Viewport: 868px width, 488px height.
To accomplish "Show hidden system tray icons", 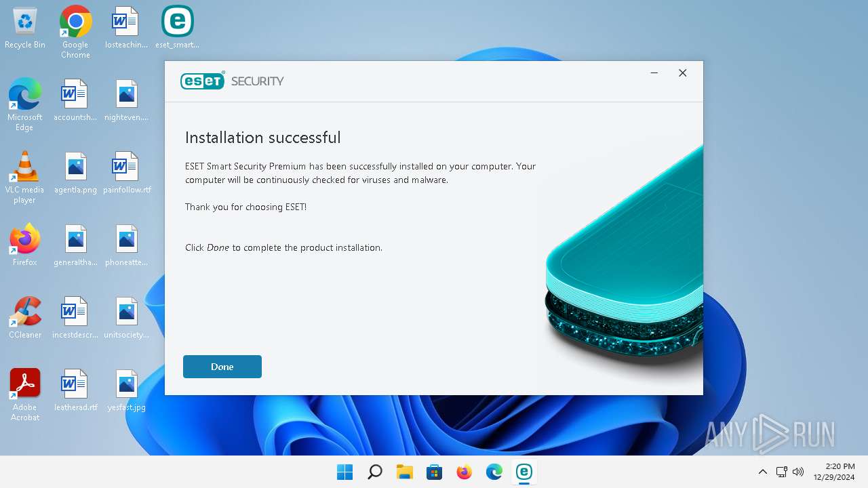I will click(x=763, y=472).
